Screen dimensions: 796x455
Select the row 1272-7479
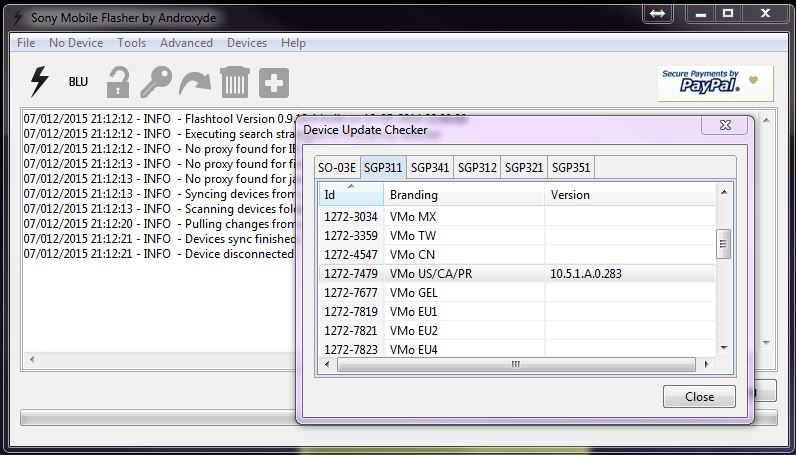[x=517, y=274]
